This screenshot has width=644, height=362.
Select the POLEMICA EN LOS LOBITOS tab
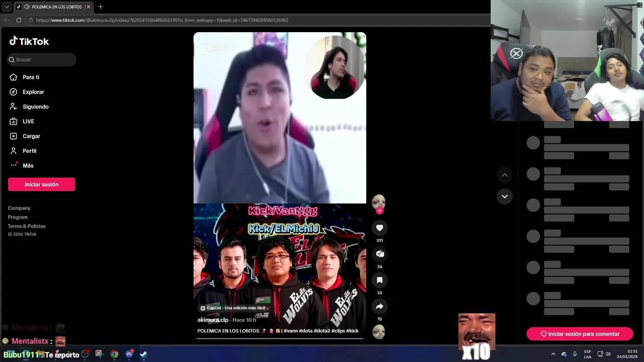coord(53,7)
